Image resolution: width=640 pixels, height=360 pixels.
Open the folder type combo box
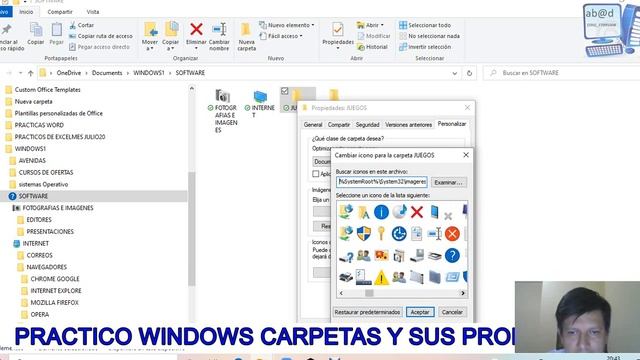point(322,162)
